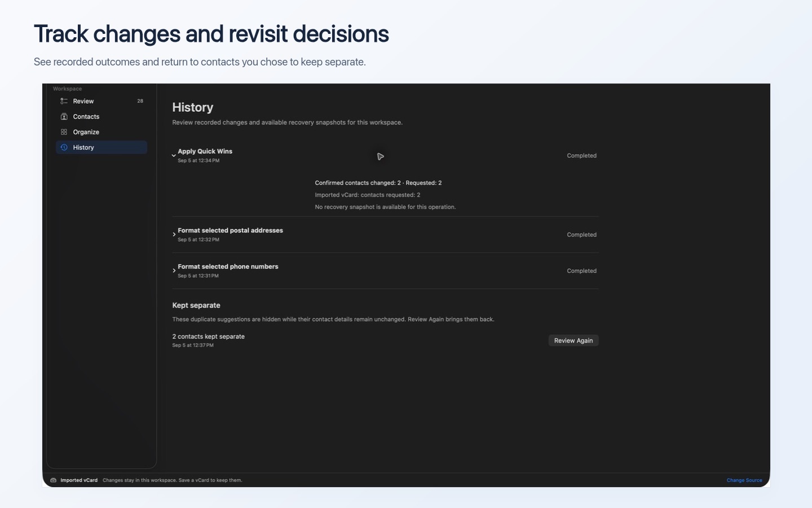The width and height of the screenshot is (812, 508).
Task: Click the Kept separate heading
Action: coord(196,305)
